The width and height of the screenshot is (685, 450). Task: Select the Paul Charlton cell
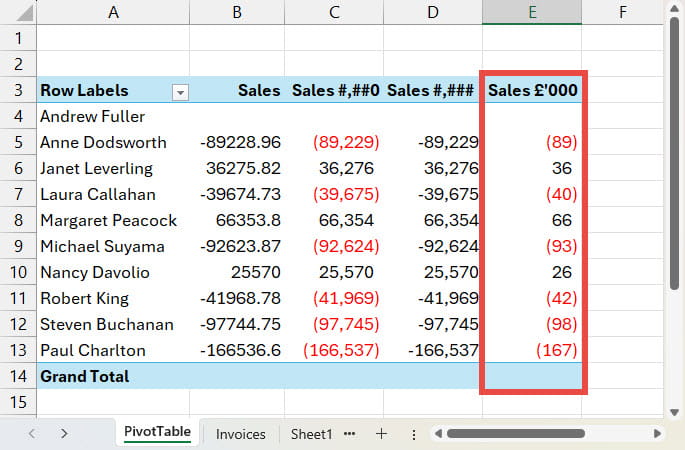tap(113, 350)
